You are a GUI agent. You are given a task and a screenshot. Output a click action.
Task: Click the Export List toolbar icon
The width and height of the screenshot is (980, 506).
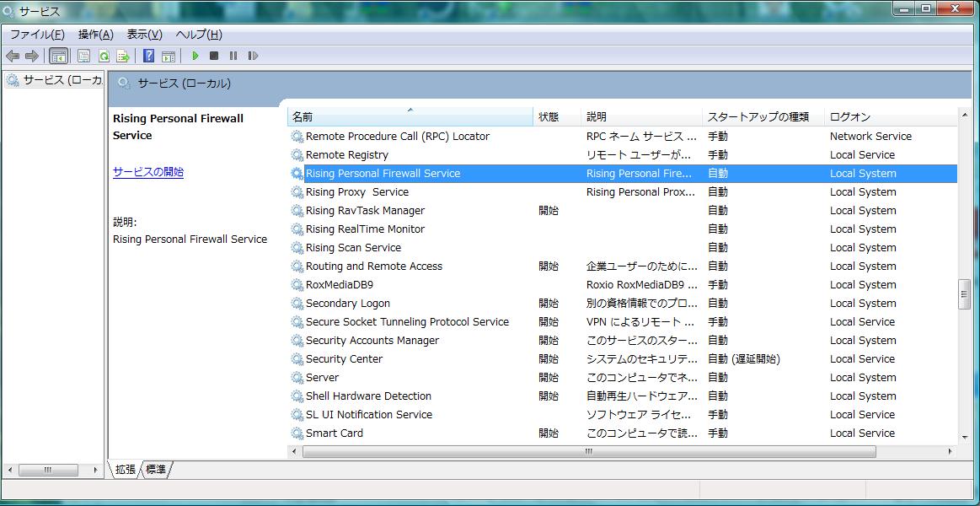[123, 56]
